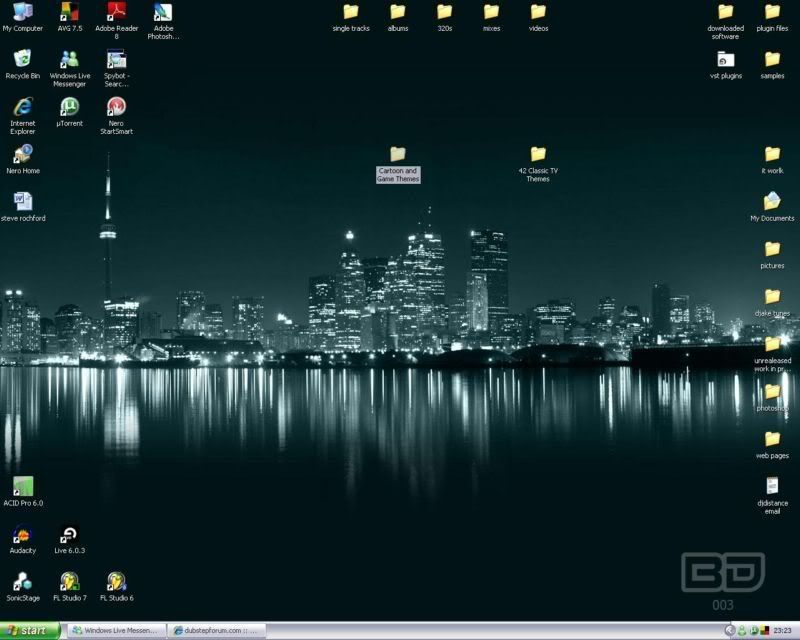Click the clock showing 23:23
Image resolution: width=800 pixels, height=640 pixels.
pyautogui.click(x=783, y=630)
